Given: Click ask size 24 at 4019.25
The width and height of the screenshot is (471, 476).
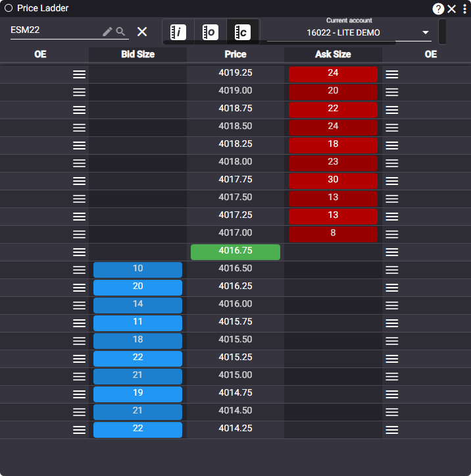Looking at the screenshot, I should click(333, 74).
